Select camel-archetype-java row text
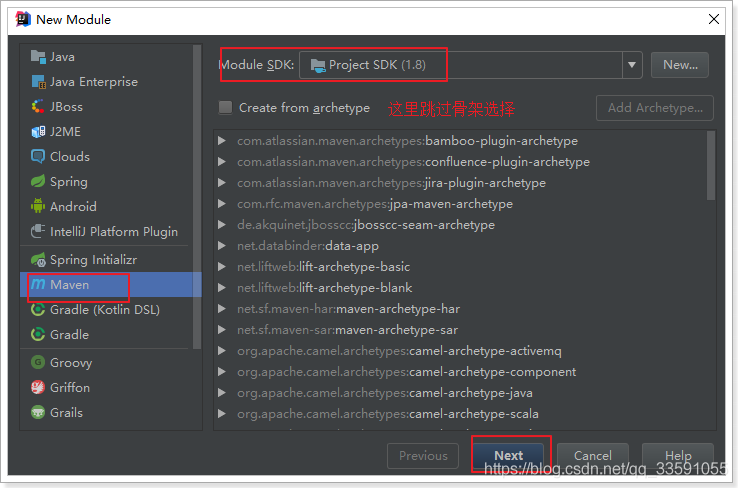 coord(385,393)
